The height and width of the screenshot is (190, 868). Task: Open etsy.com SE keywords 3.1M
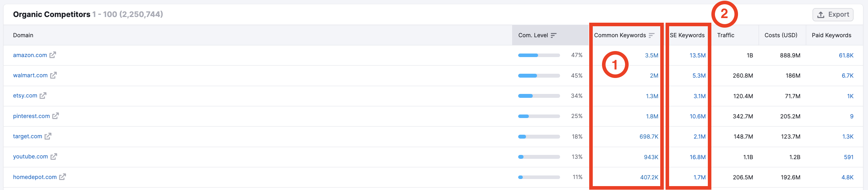(x=700, y=96)
